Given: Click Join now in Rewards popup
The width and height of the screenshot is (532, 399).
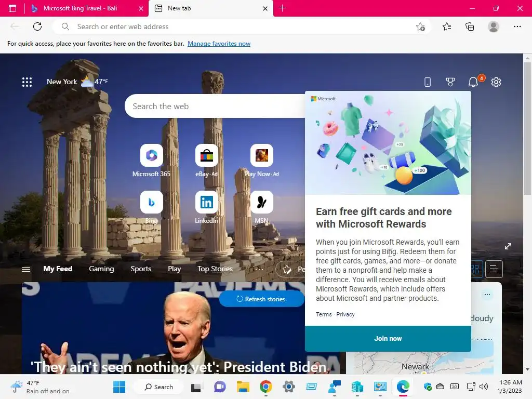Looking at the screenshot, I should pos(388,339).
